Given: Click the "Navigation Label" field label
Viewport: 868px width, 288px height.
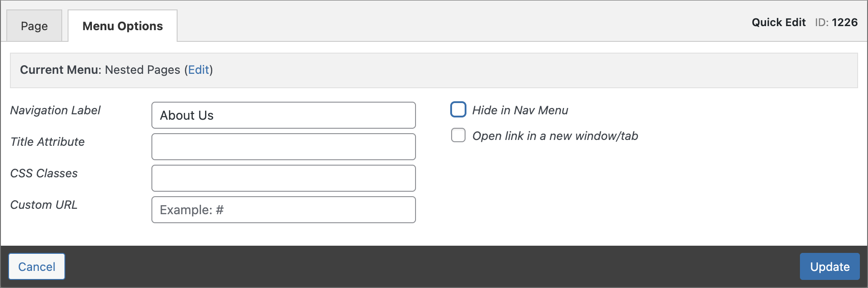Looking at the screenshot, I should [55, 110].
